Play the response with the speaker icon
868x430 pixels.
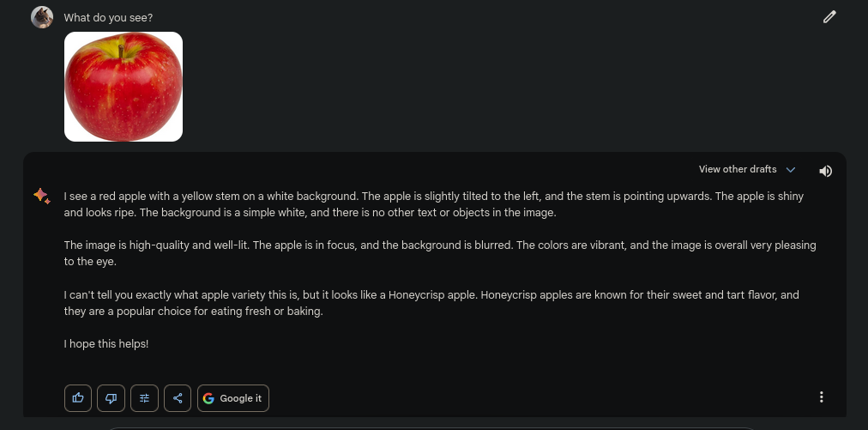point(825,171)
